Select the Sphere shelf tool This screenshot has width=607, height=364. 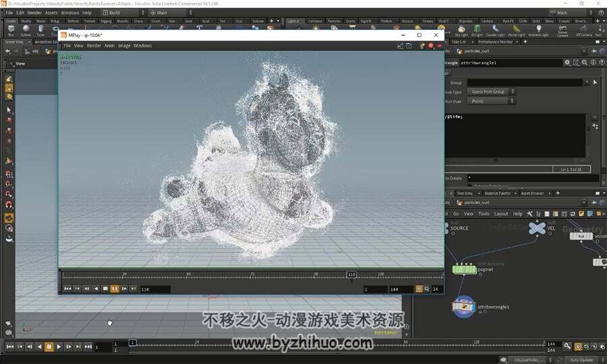(x=26, y=30)
